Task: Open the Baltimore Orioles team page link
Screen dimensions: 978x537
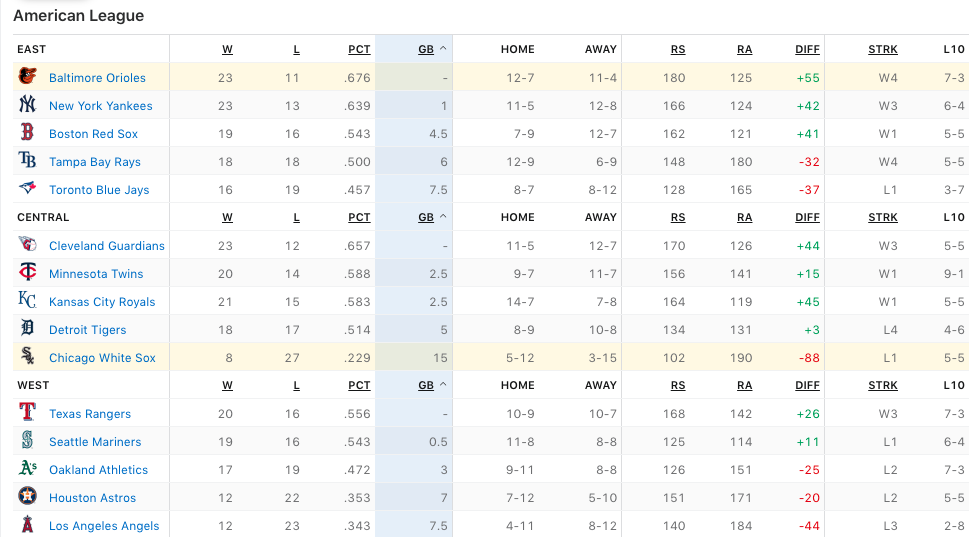Action: pos(97,78)
